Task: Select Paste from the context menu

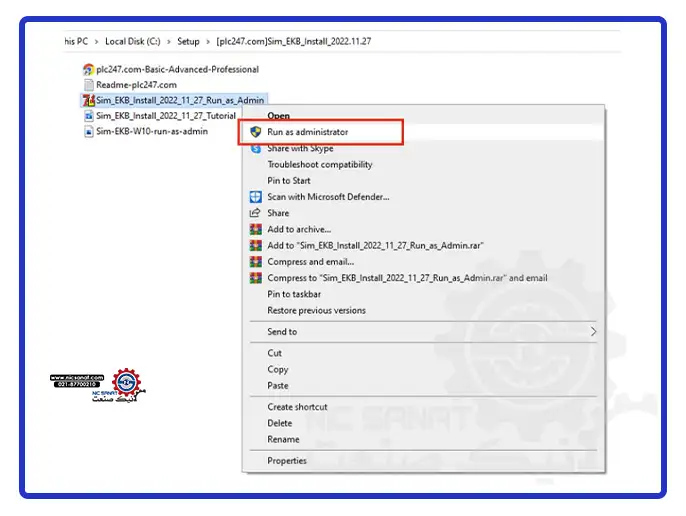Action: coord(278,386)
